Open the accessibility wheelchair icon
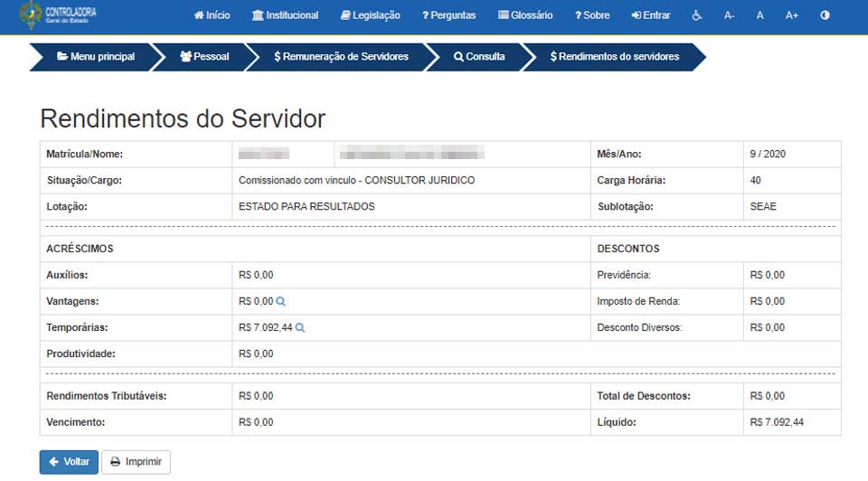Viewport: 868px width, 481px height. point(697,15)
